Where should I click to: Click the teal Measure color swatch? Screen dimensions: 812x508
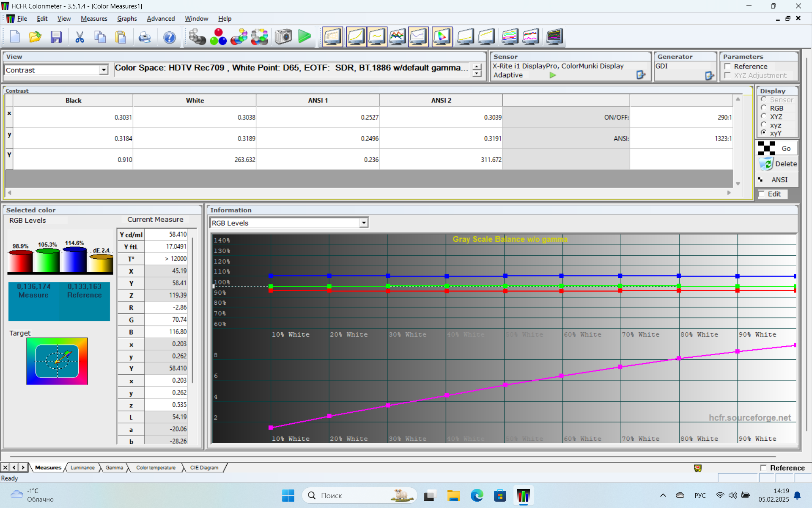pos(34,301)
